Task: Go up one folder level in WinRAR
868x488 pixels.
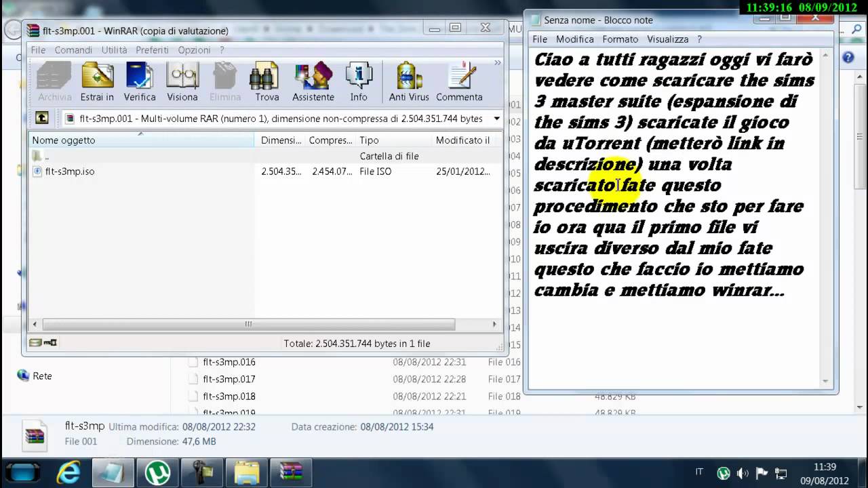Action: click(42, 118)
